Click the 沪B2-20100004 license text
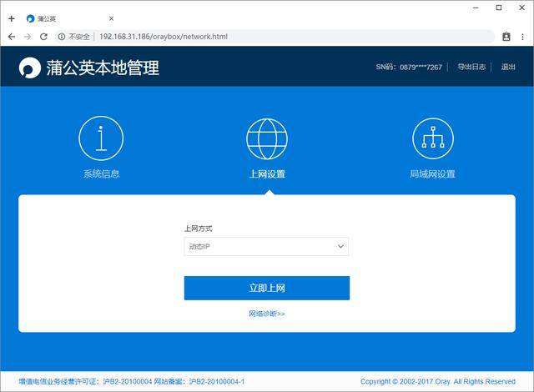 pyautogui.click(x=127, y=381)
